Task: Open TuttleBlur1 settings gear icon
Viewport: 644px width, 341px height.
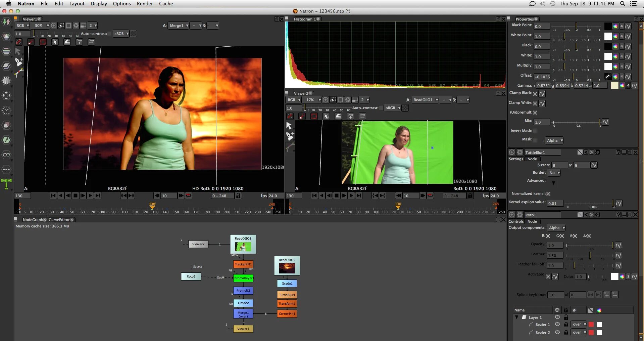Action: [x=520, y=152]
